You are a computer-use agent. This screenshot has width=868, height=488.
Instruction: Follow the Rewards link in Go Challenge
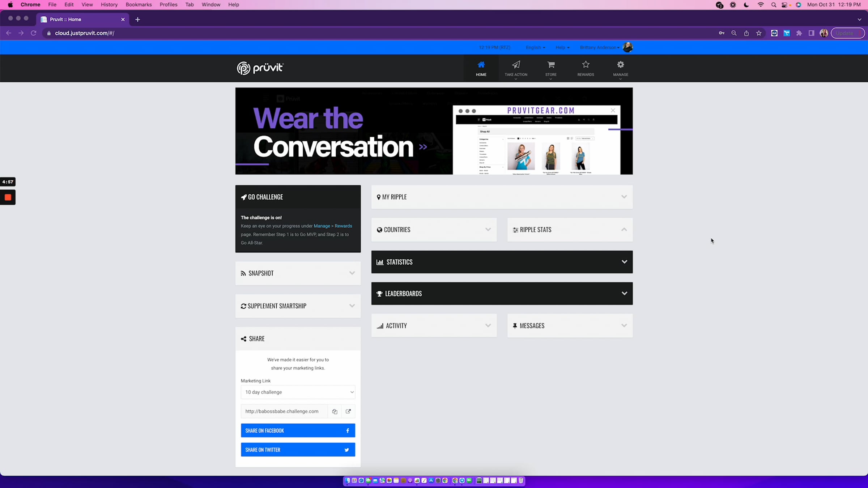[343, 226]
